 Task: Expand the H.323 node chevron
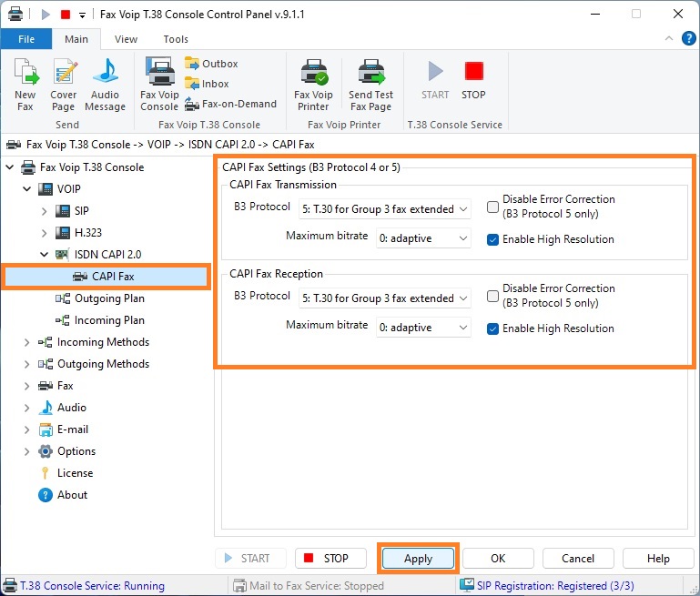(45, 233)
